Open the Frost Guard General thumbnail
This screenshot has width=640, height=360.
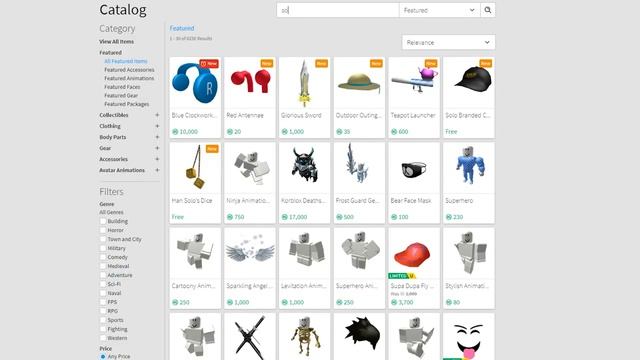click(359, 168)
